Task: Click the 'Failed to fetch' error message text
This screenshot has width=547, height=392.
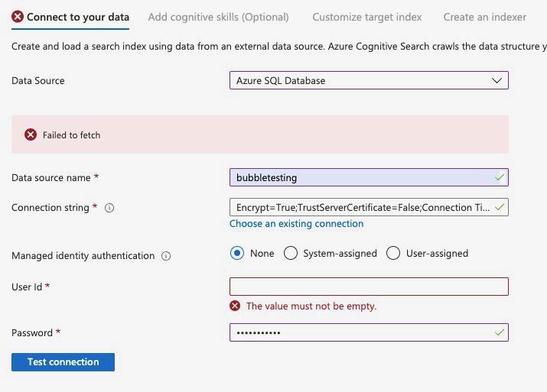Action: pos(71,135)
